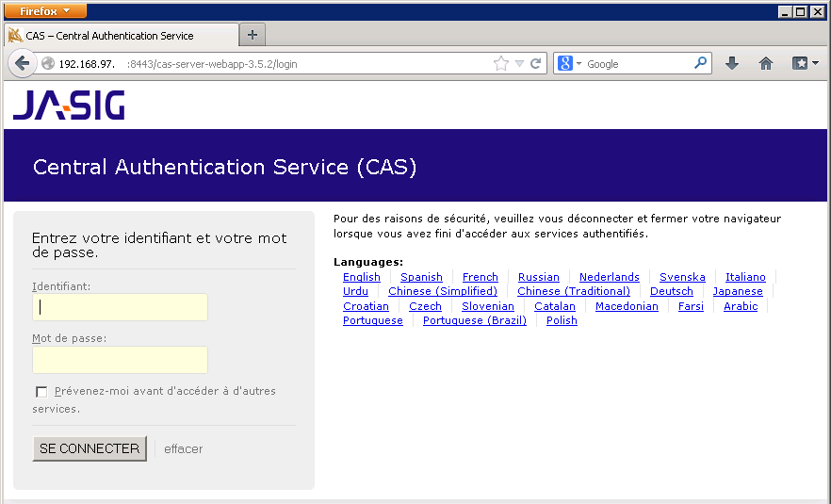Switch language to Russian
Viewport: 831px width, 504px height.
point(539,277)
